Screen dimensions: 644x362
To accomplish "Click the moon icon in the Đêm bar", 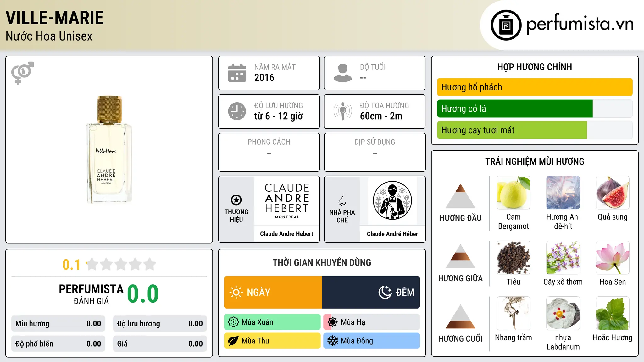I will [x=385, y=292].
